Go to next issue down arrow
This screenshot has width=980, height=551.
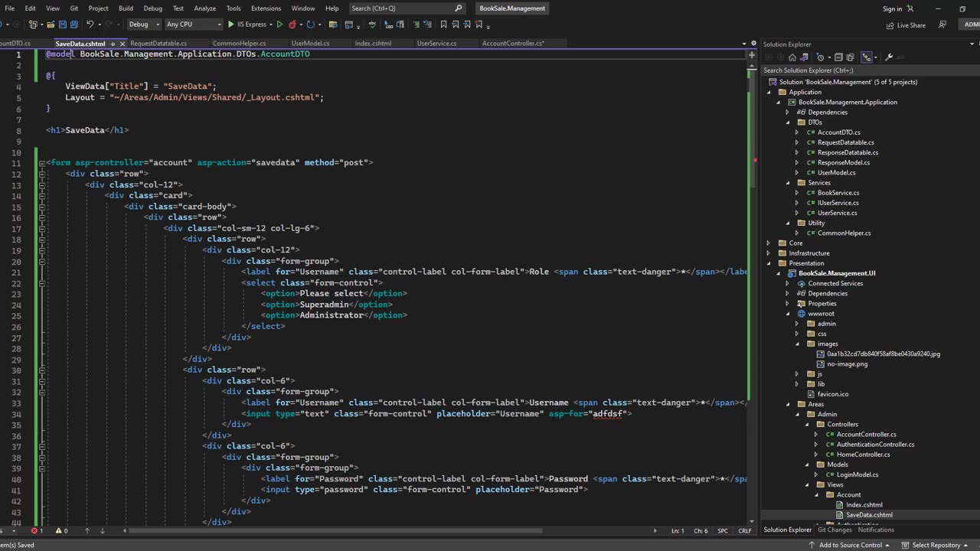tap(102, 530)
